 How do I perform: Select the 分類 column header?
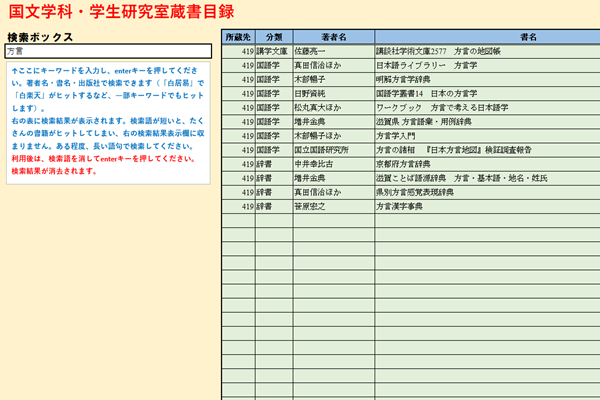click(273, 36)
